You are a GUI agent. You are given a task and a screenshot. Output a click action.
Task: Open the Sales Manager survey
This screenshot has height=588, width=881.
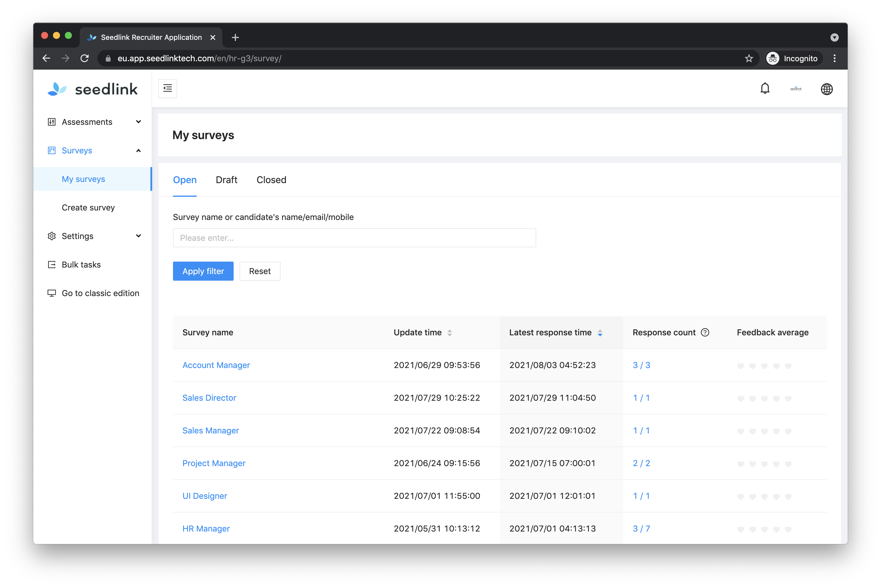click(211, 430)
